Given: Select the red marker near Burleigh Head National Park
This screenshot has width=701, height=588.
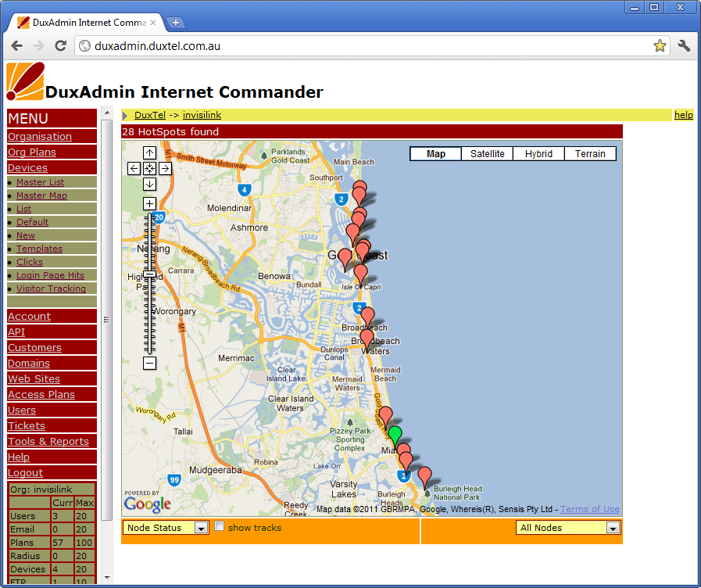Looking at the screenshot, I should (424, 476).
